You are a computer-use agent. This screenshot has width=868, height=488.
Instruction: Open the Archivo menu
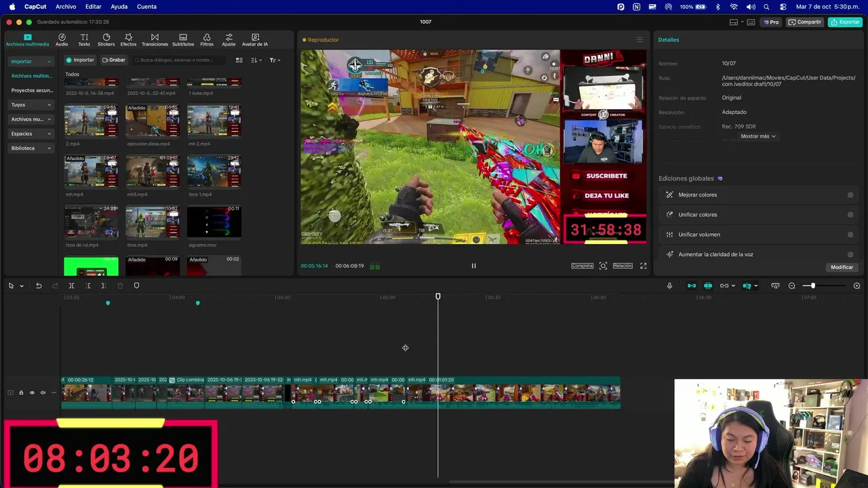(66, 7)
